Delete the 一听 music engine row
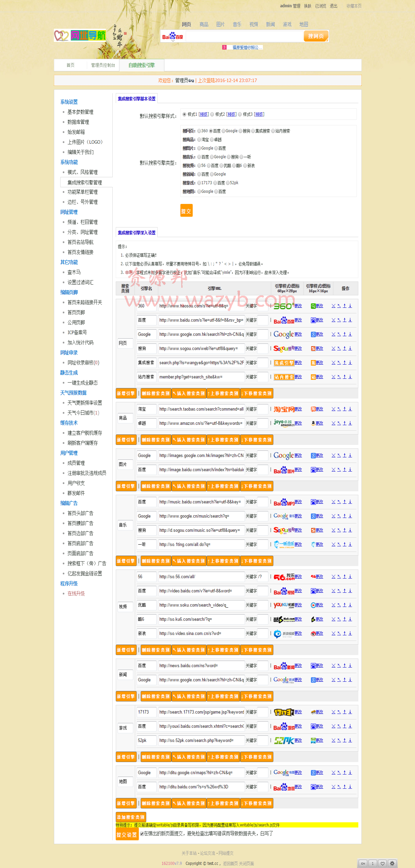The width and height of the screenshot is (415, 868). [x=333, y=544]
